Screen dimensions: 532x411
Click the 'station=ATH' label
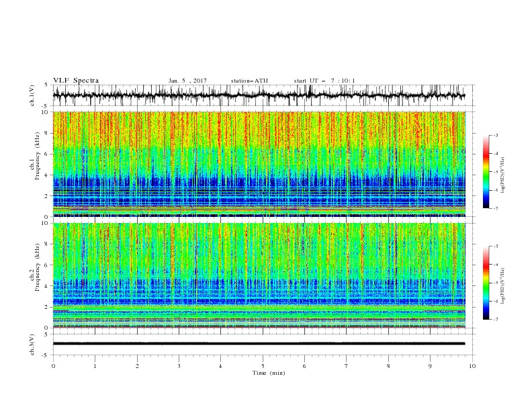tap(249, 81)
